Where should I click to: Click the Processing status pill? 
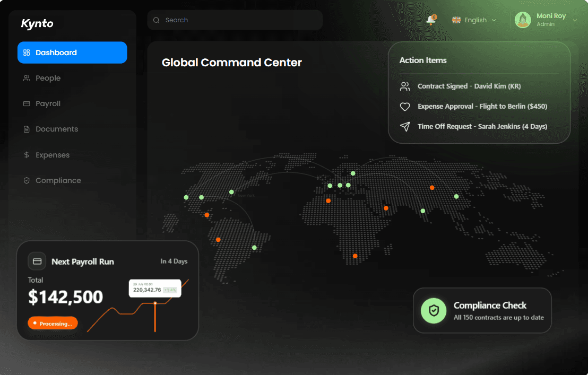coord(53,323)
